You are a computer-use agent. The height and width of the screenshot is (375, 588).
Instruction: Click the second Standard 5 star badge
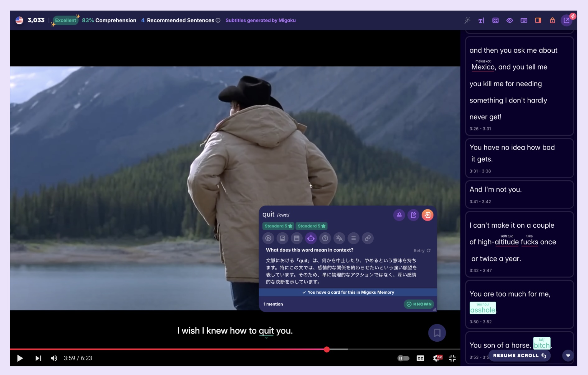(311, 226)
